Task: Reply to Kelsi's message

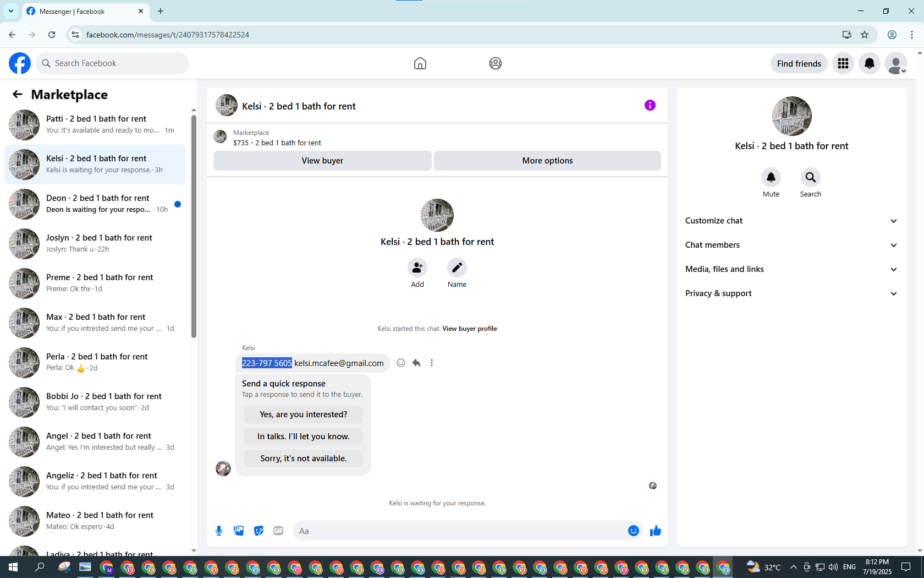Action: (x=416, y=363)
